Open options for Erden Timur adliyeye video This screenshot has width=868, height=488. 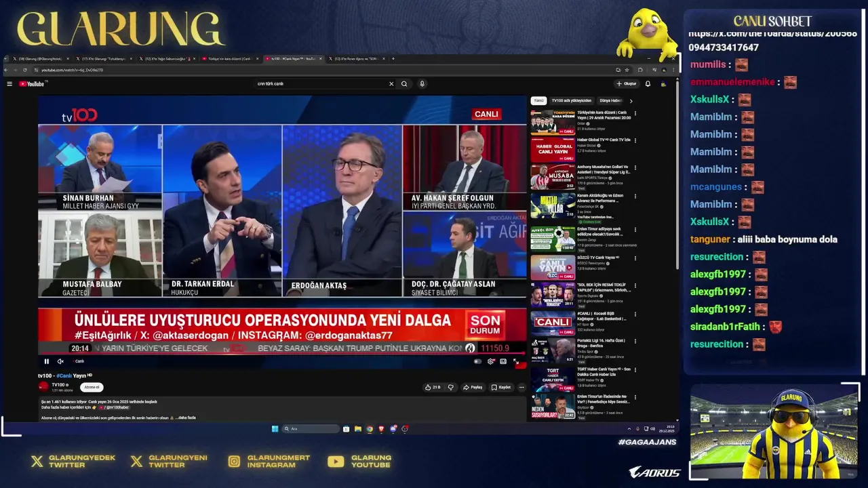coord(635,230)
